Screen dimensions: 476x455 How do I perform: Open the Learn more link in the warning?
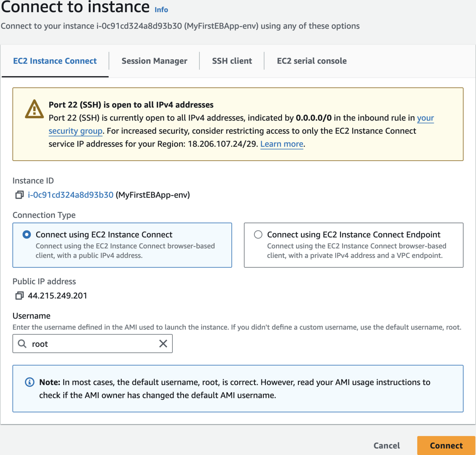click(282, 144)
